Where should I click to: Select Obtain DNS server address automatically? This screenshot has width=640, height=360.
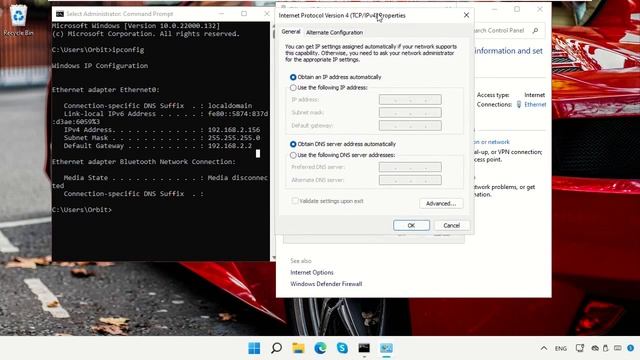[293, 144]
